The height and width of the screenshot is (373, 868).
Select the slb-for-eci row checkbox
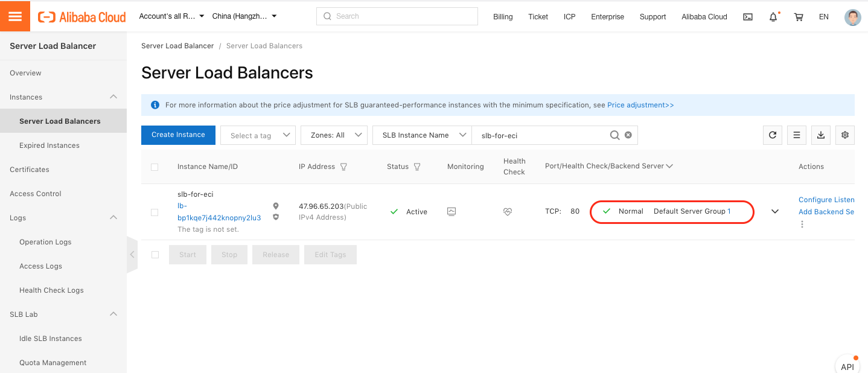[x=155, y=212]
